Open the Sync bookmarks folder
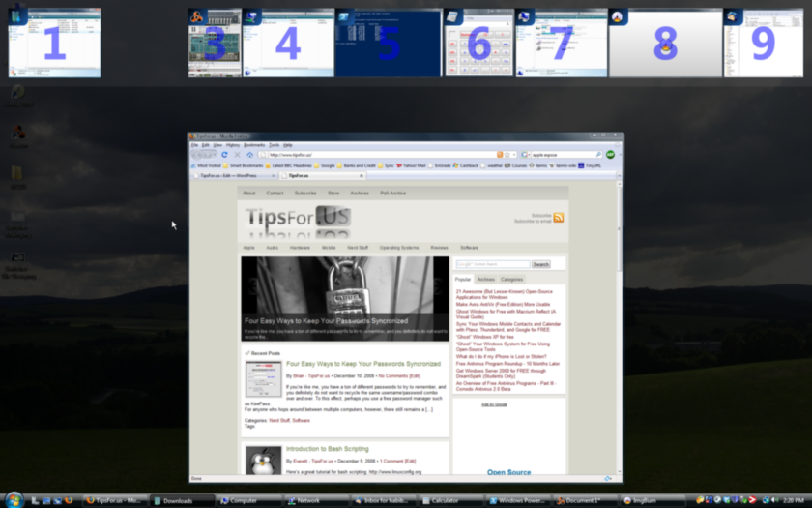The height and width of the screenshot is (508, 812). (386, 165)
